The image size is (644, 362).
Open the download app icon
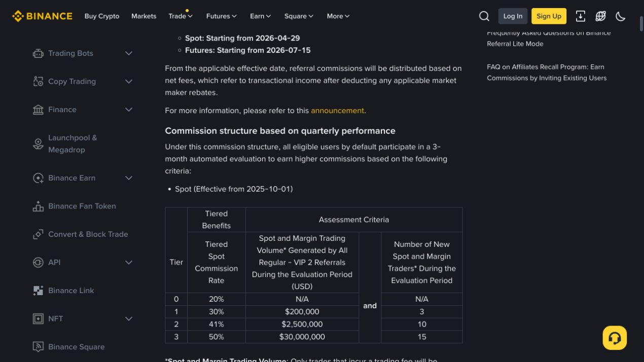[581, 16]
